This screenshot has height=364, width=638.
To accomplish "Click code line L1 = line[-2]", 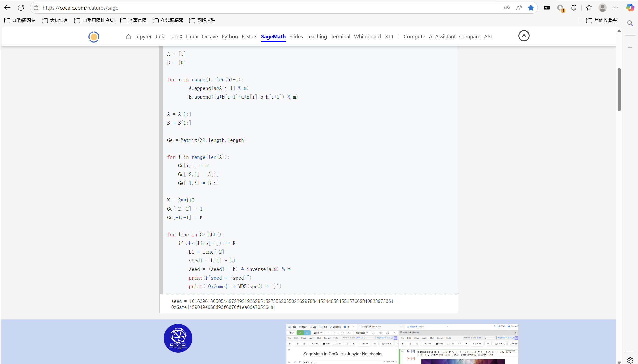I will click(x=207, y=252).
